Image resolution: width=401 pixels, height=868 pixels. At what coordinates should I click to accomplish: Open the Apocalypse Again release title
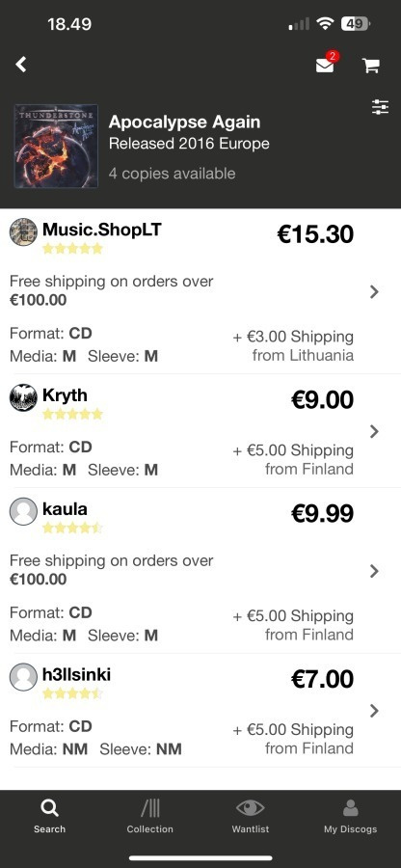[x=184, y=122]
